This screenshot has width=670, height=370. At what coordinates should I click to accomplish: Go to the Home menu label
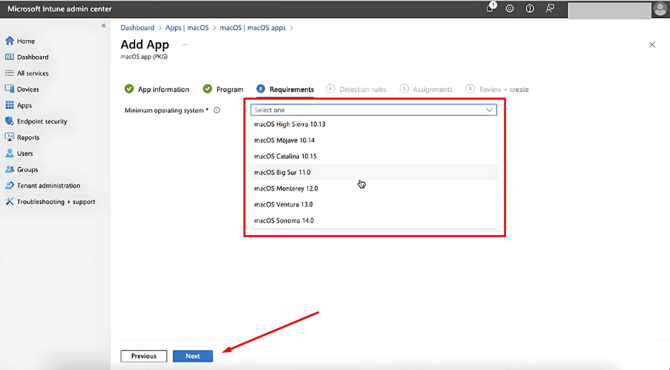26,41
